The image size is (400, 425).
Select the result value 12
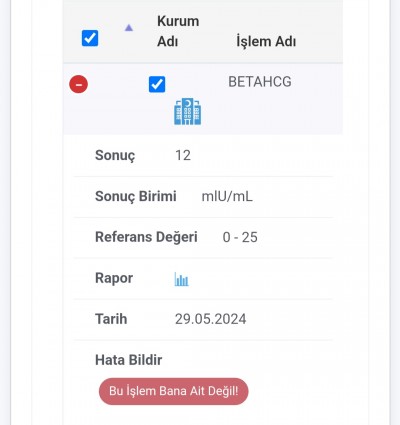tap(183, 155)
